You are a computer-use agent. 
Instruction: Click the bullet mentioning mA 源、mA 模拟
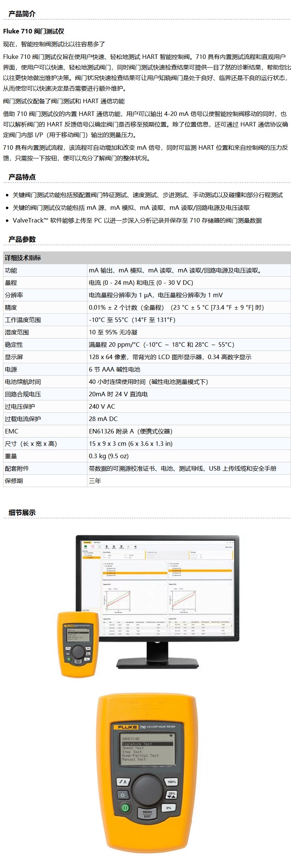[131, 208]
